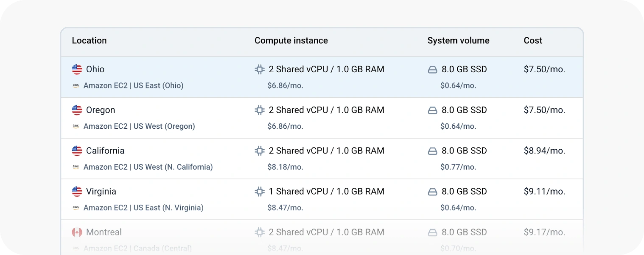Click the AWS logo in the Virginia row

pyautogui.click(x=76, y=208)
